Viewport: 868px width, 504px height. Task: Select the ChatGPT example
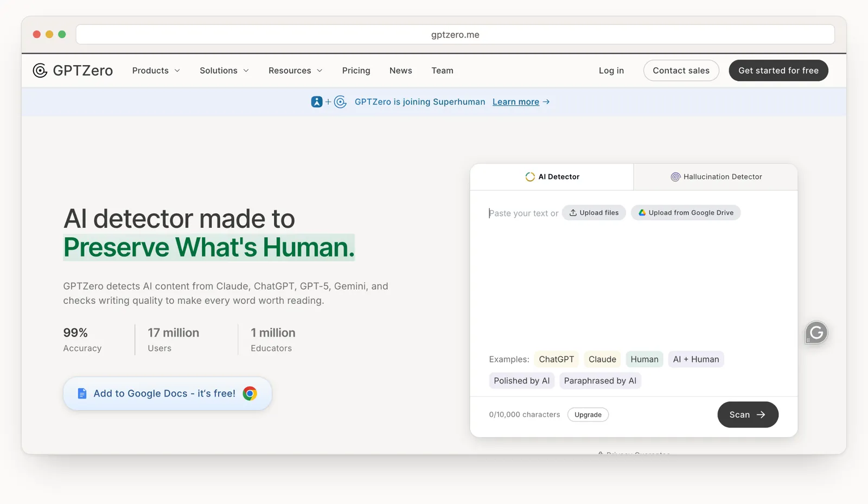(x=556, y=359)
